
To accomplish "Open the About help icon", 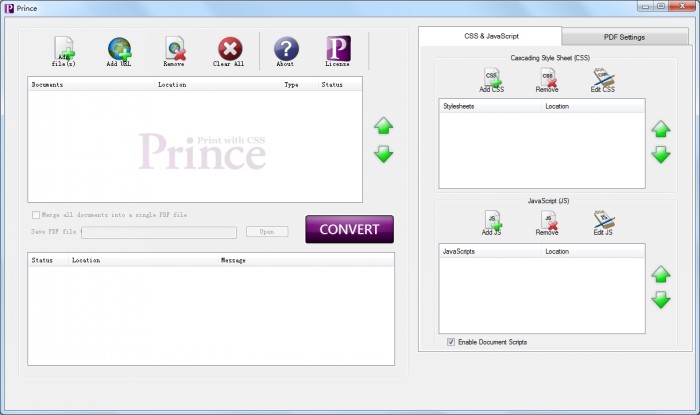I will (x=286, y=49).
